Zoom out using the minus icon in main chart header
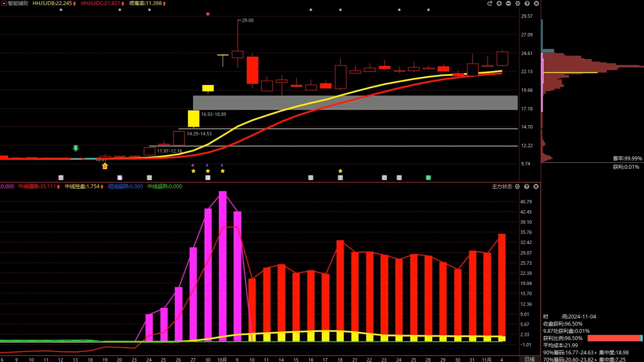The height and width of the screenshot is (362, 644). 509,3
